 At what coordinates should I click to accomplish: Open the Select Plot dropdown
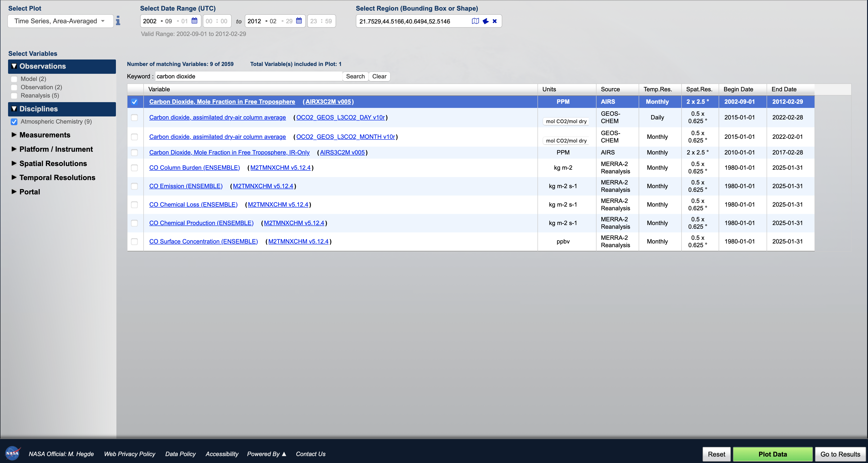point(60,21)
